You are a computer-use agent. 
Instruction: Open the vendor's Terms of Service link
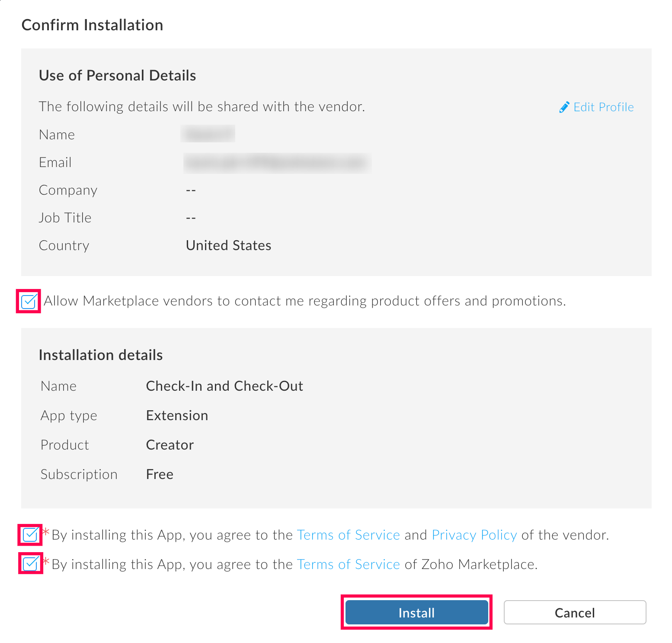(x=348, y=535)
